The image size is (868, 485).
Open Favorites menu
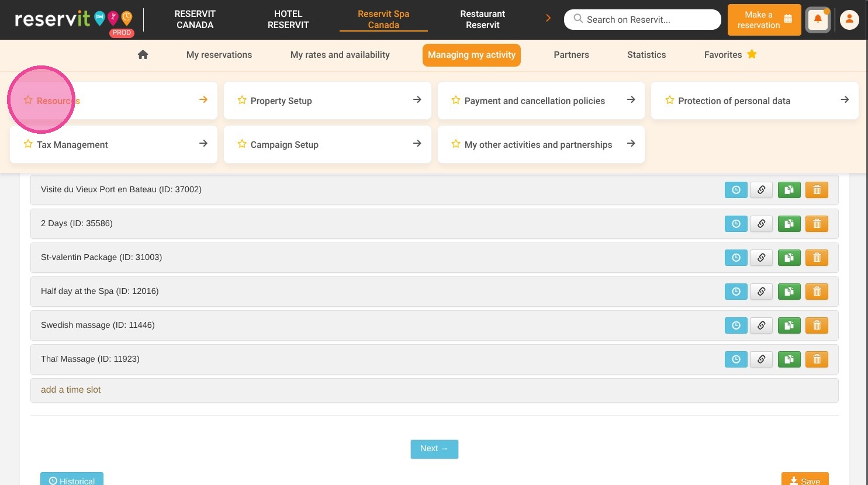[x=730, y=55]
